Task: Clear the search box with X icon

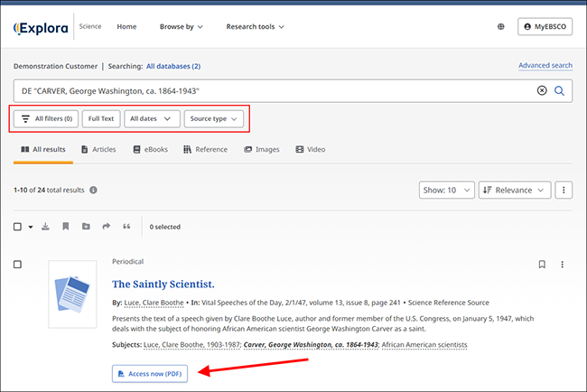Action: click(x=542, y=90)
